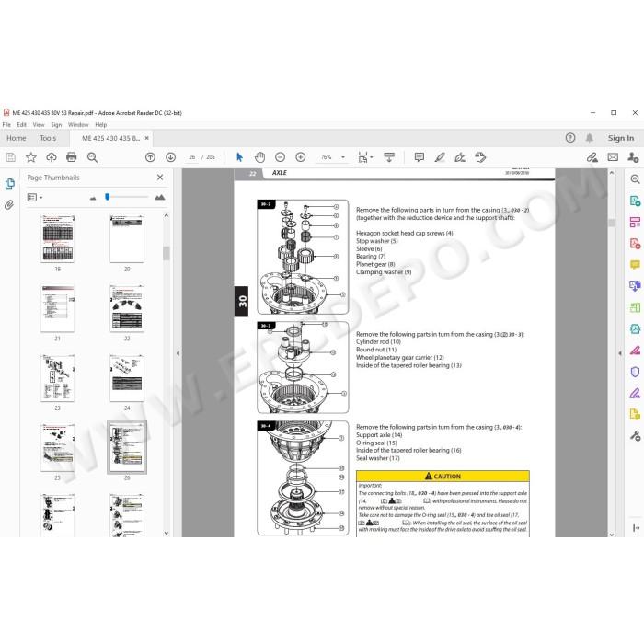Viewport: 644px width, 644px height.
Task: Open Organize Pages tool in right pane
Action: [x=635, y=223]
